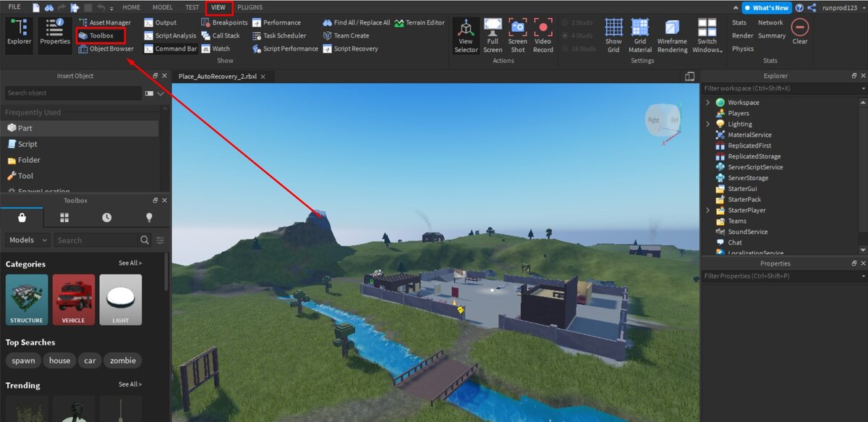Click the zombie top search tag
Screen dimensions: 868x422
coord(122,360)
